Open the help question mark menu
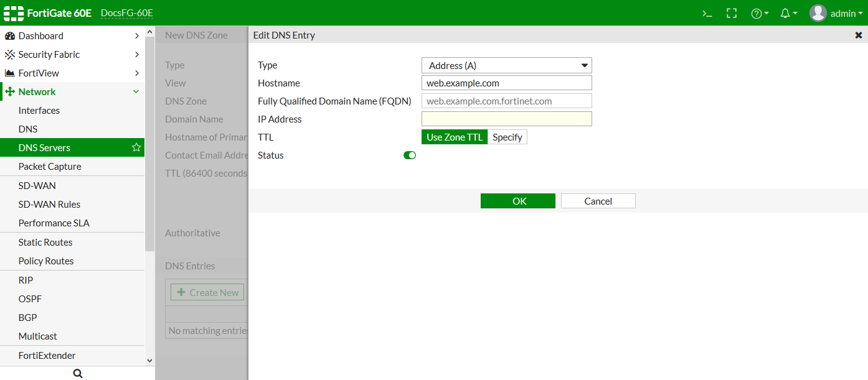This screenshot has width=868, height=380. [x=760, y=13]
